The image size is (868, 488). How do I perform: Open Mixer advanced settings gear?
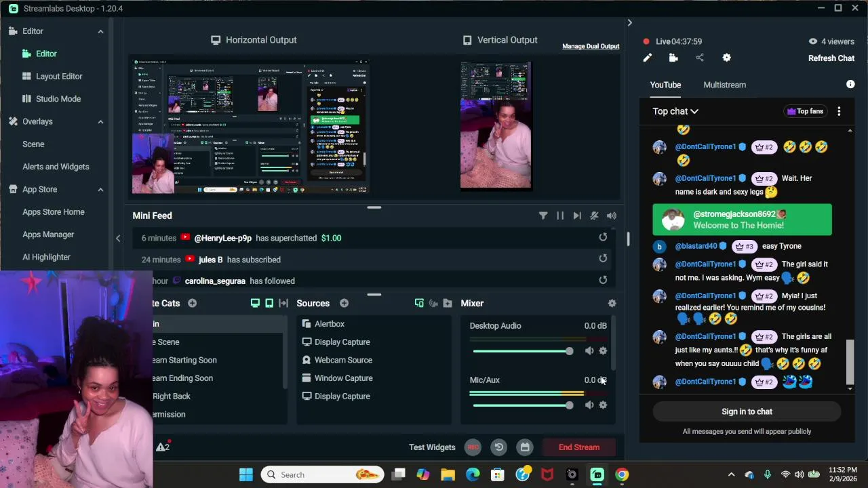612,304
